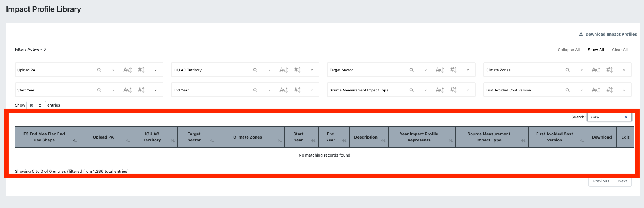Clear the End Year filter
This screenshot has width=644, height=208.
coord(269,90)
